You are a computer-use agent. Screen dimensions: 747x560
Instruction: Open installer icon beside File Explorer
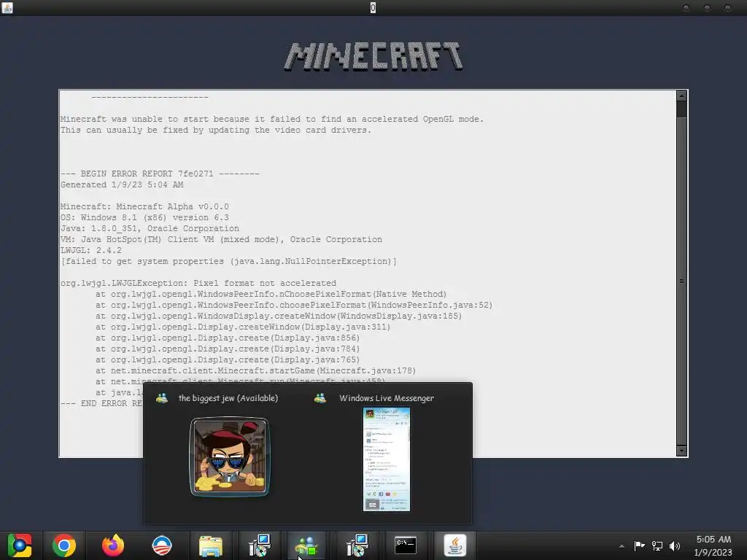click(x=260, y=545)
